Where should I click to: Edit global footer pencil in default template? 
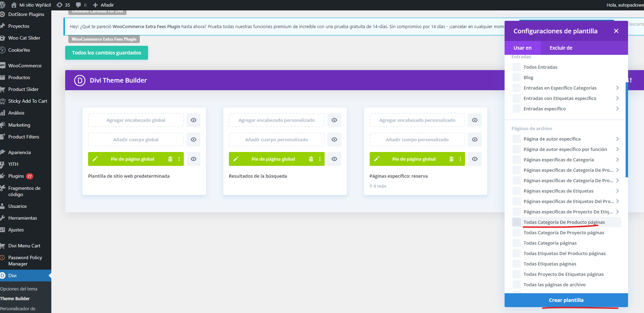(x=95, y=159)
